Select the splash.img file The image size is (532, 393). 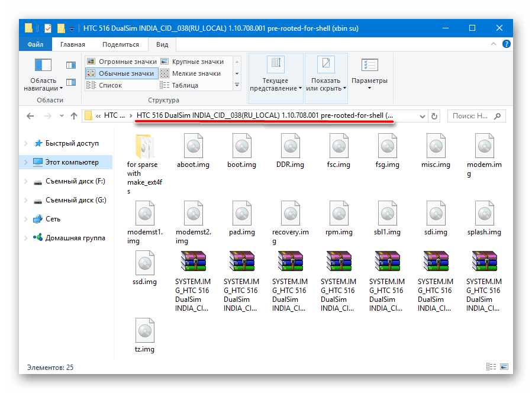coord(484,218)
